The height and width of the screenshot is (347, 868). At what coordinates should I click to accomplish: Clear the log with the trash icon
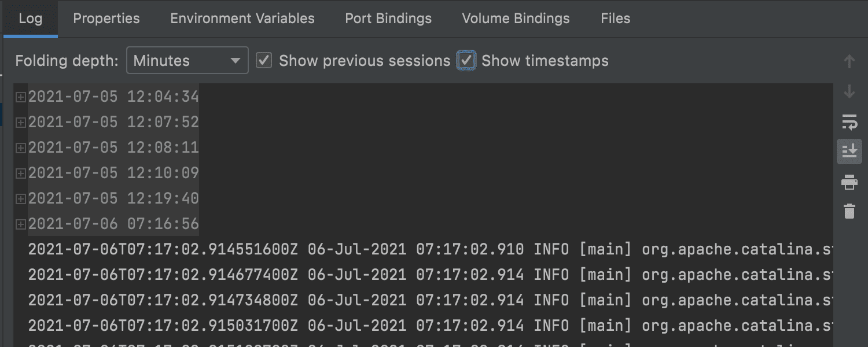coord(849,211)
